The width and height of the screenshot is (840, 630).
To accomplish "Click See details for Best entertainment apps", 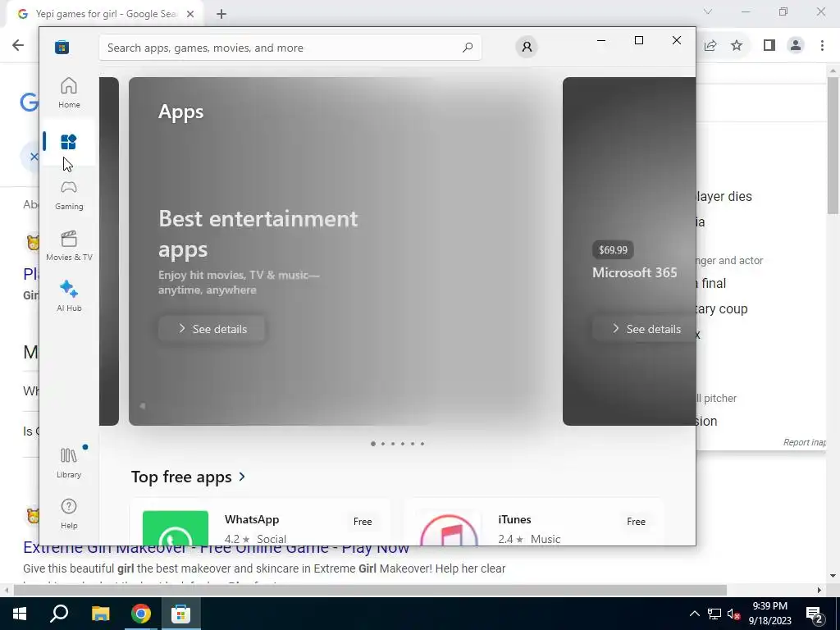I will point(212,329).
